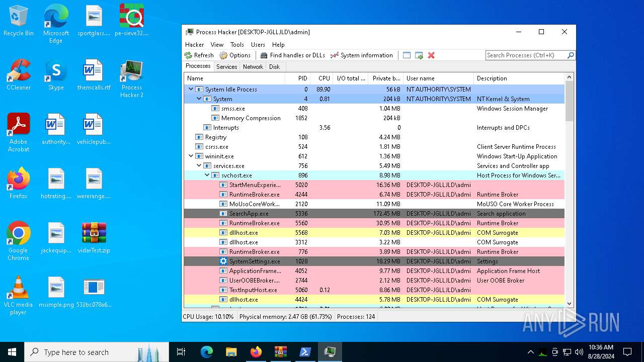Image resolution: width=644 pixels, height=362 pixels.
Task: Open the Recycle Bin desktop icon
Action: 19,21
